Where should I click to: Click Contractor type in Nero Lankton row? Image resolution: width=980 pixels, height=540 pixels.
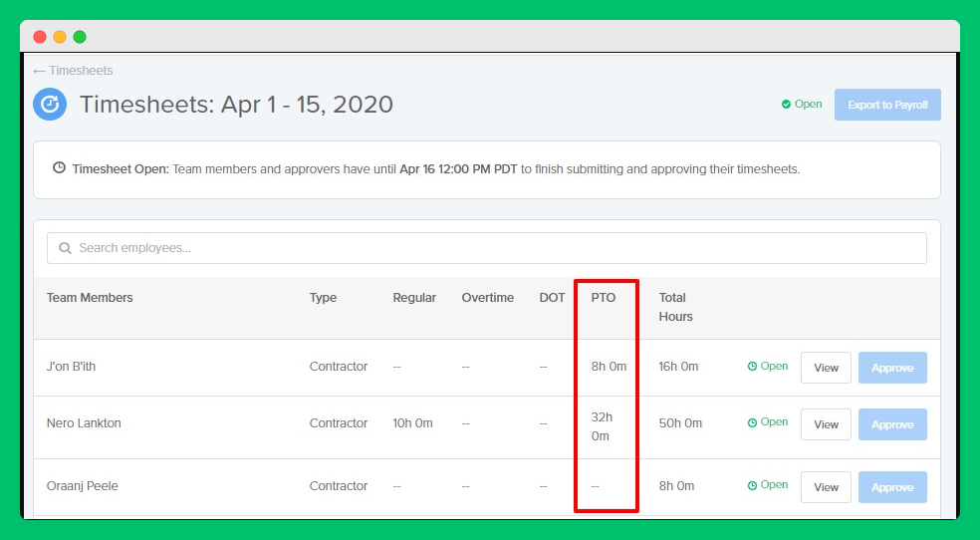pos(339,423)
